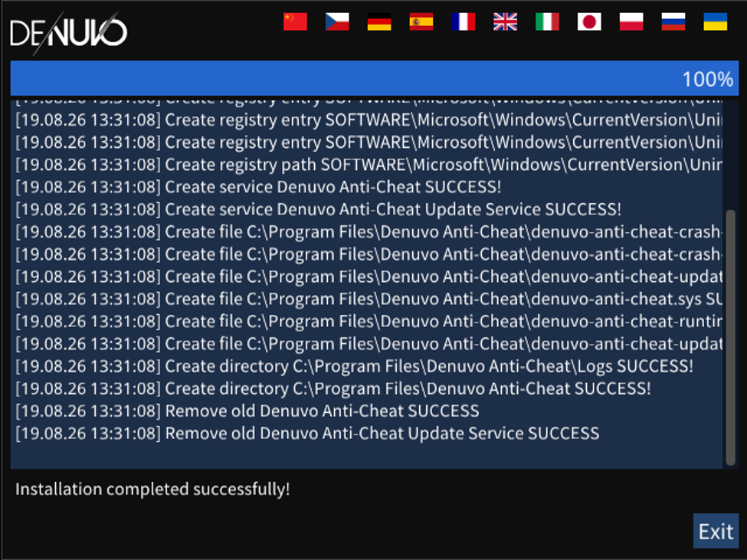The image size is (747, 560).
Task: Select the Japanese flag language icon
Action: click(589, 21)
